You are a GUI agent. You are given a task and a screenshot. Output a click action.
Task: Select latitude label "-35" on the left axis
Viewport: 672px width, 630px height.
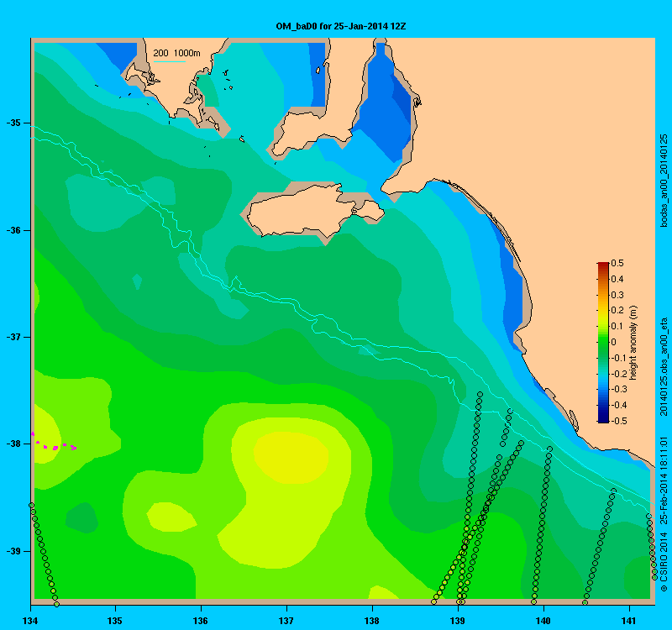13,123
